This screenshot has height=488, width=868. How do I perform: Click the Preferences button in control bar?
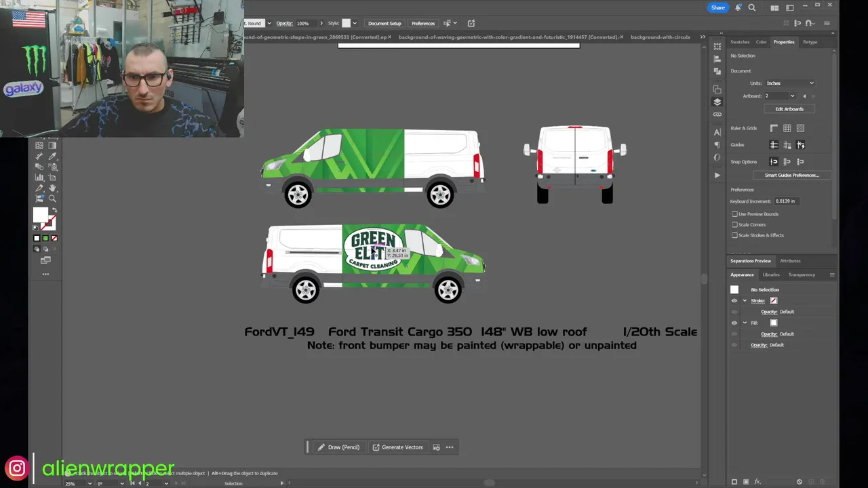[x=423, y=23]
